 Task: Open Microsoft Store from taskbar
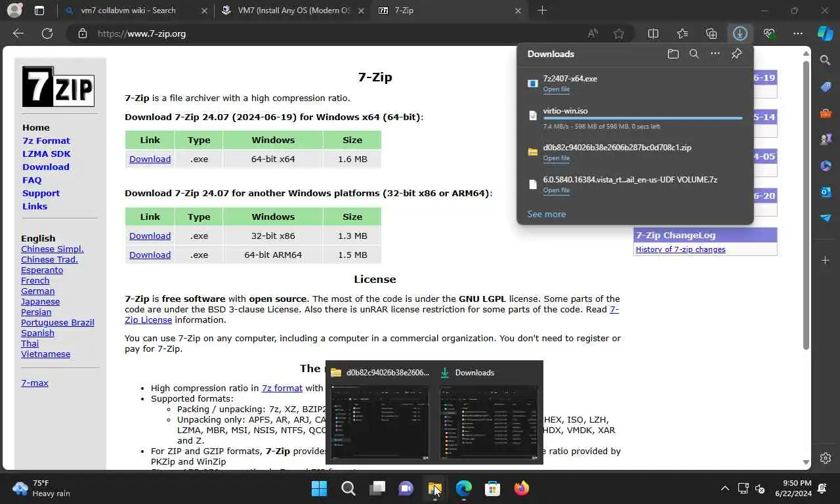tap(493, 488)
